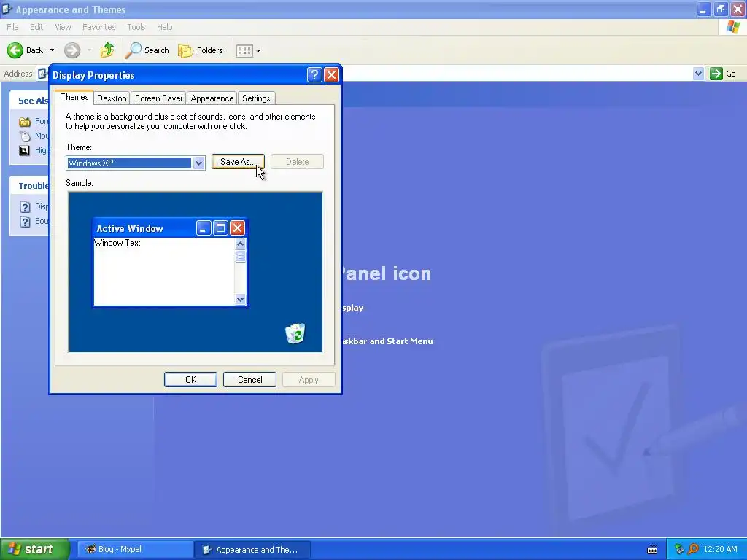Click the network connection tray icon
Image resolution: width=747 pixels, height=560 pixels.
(x=679, y=550)
